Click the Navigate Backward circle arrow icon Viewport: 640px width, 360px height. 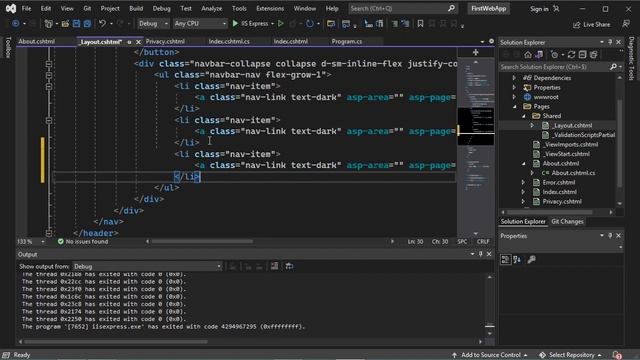(x=15, y=24)
